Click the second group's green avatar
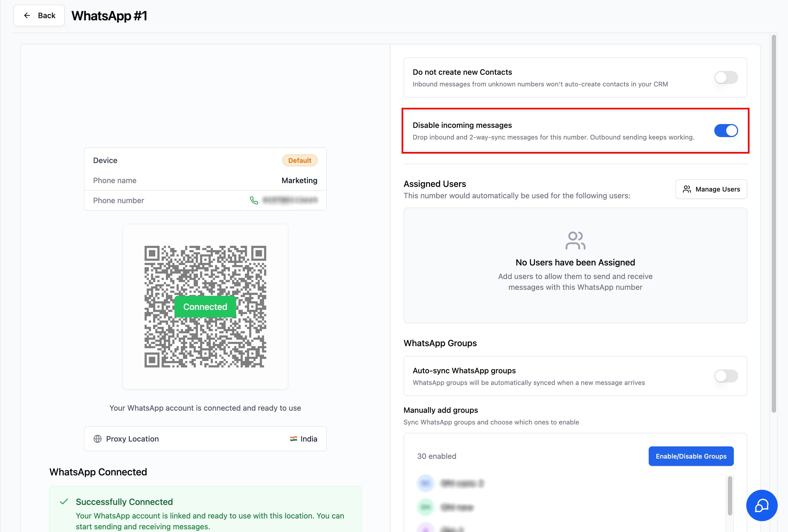This screenshot has height=532, width=788. pos(425,507)
